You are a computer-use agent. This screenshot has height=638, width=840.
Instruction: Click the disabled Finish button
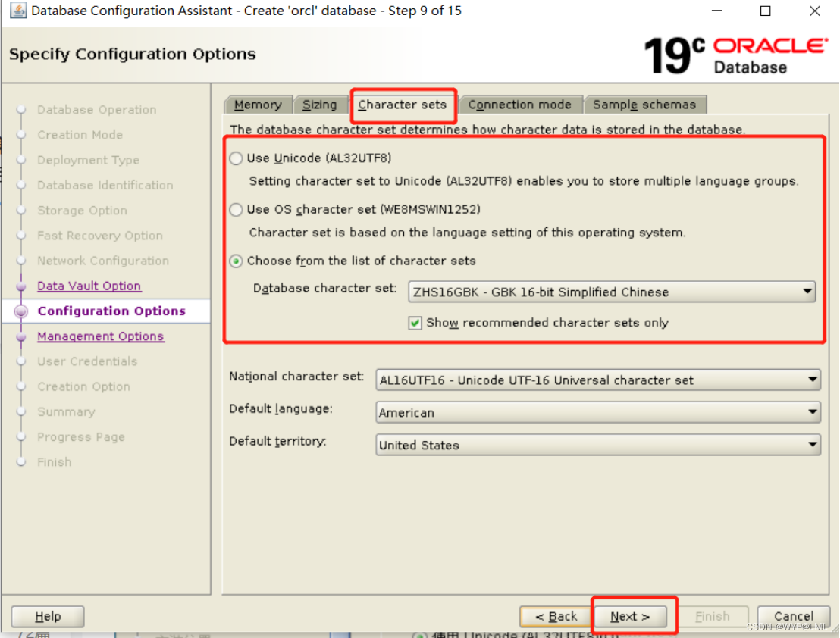click(x=712, y=617)
